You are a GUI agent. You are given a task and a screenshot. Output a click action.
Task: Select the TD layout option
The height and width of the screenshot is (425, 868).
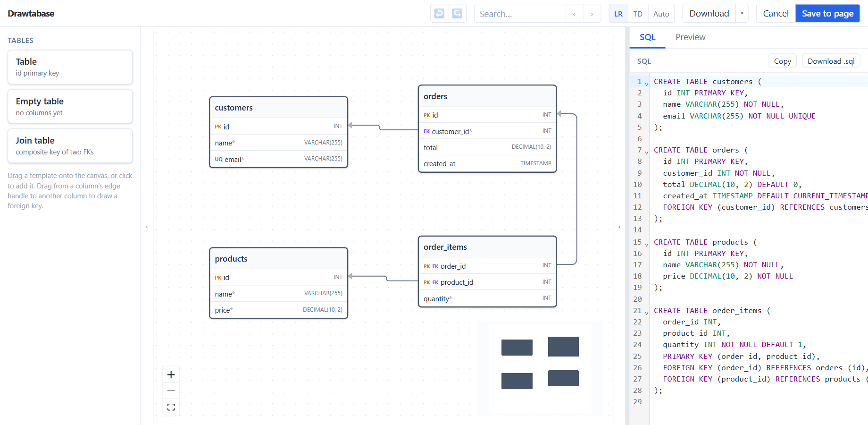pos(638,14)
